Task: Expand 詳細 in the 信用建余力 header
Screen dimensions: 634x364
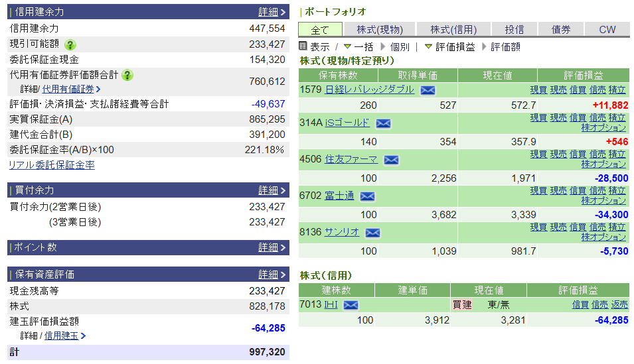Action: click(272, 12)
